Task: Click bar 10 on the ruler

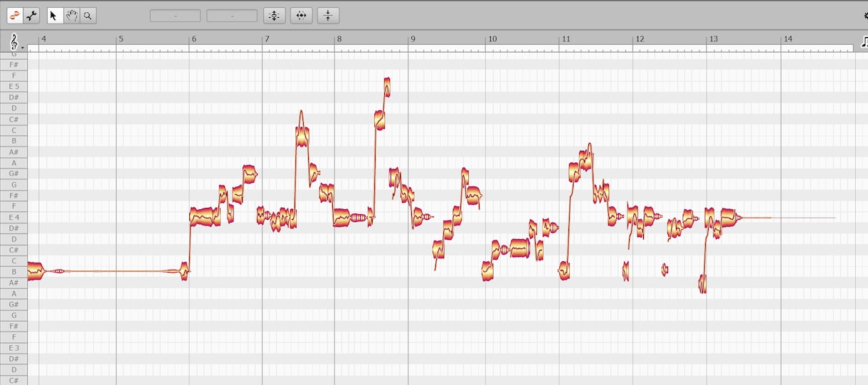Action: [x=492, y=39]
